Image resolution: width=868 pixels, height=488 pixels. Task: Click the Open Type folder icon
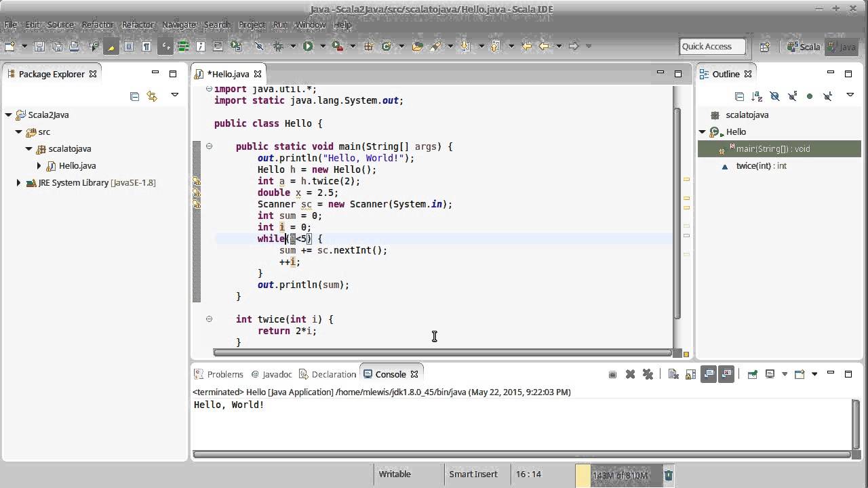pos(417,46)
